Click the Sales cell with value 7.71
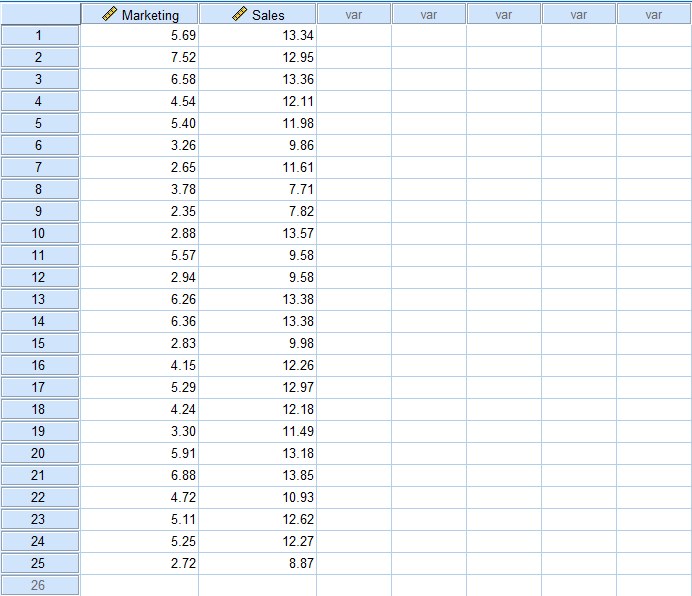The width and height of the screenshot is (692, 596). (258, 190)
